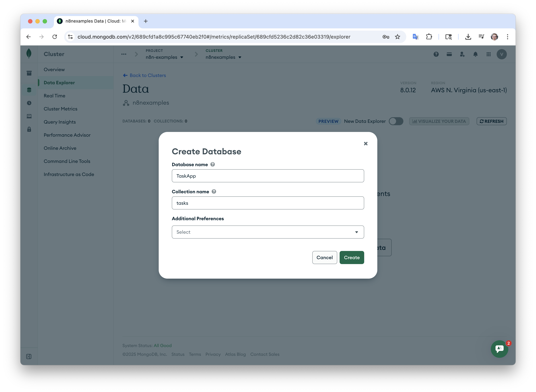
Task: Open Performance Advisor from the sidebar
Action: [x=67, y=135]
